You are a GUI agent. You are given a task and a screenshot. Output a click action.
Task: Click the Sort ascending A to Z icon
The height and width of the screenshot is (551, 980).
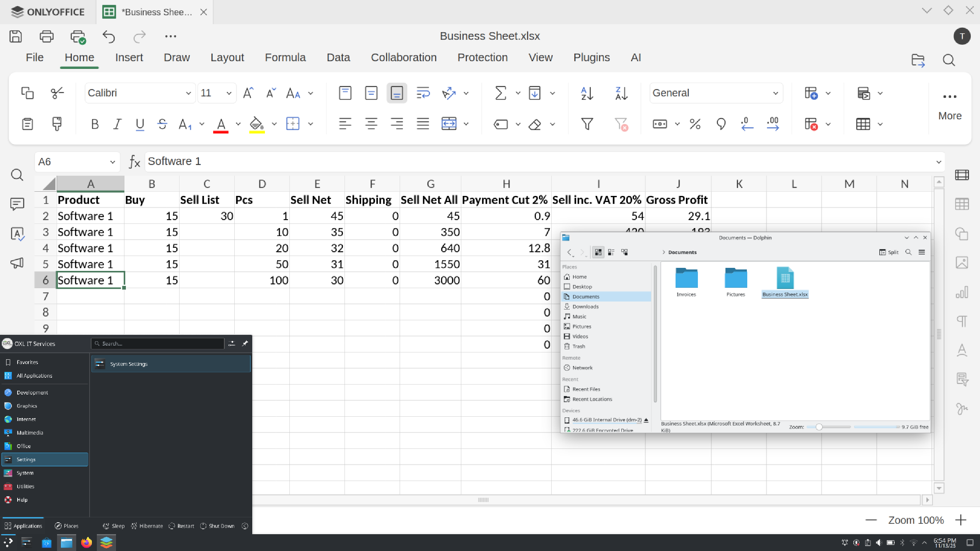(x=587, y=93)
